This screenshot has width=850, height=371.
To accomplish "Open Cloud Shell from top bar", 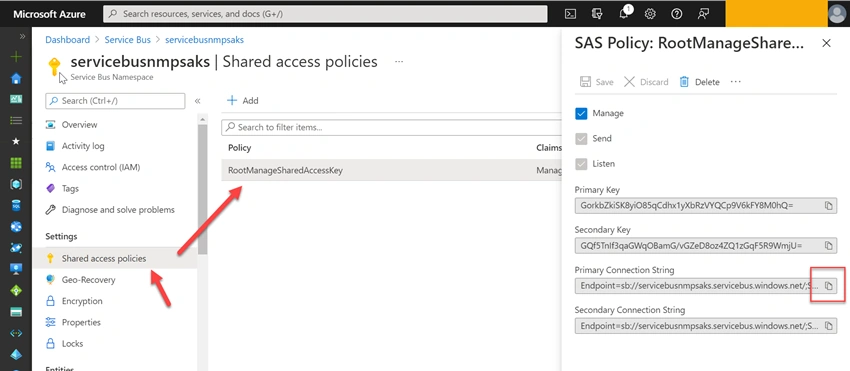I will (570, 14).
